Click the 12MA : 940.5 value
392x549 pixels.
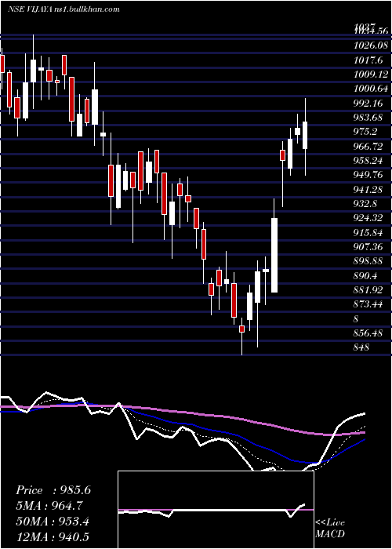(54, 537)
